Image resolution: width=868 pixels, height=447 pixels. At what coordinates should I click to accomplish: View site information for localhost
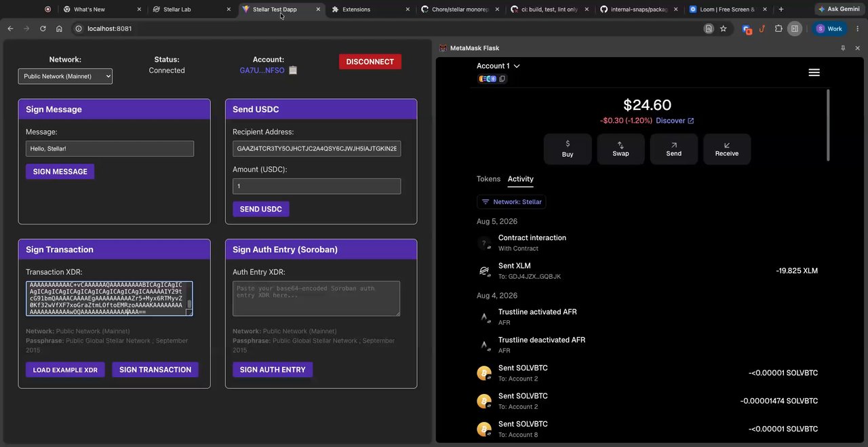(x=78, y=28)
